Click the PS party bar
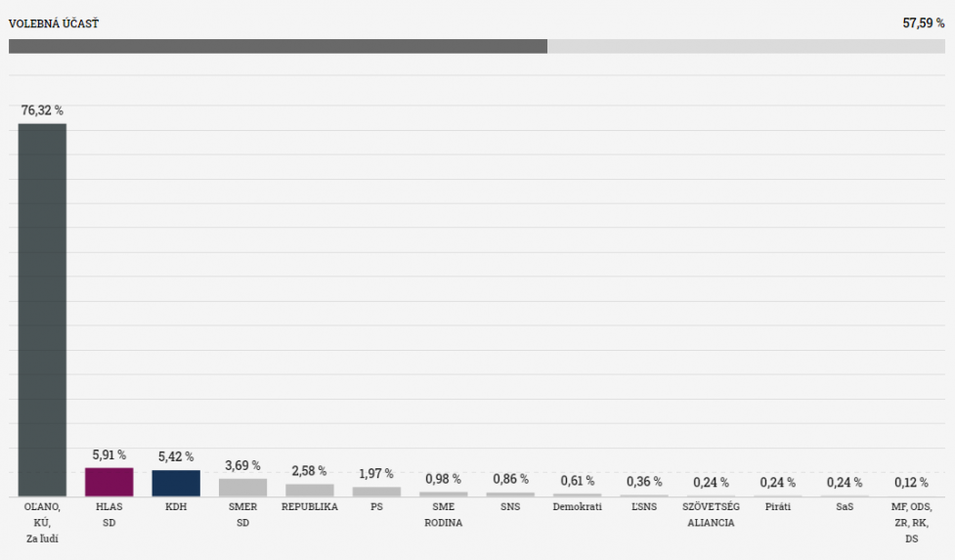The image size is (955, 560). click(376, 492)
